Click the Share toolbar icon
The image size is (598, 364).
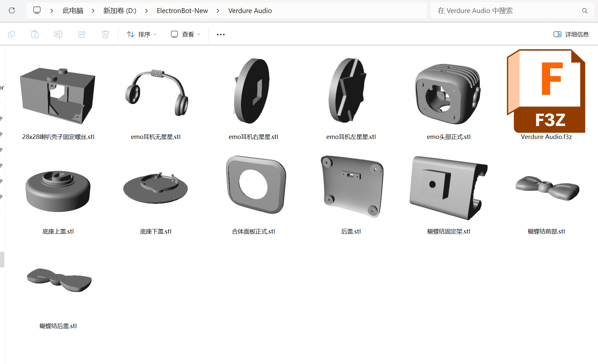point(82,34)
